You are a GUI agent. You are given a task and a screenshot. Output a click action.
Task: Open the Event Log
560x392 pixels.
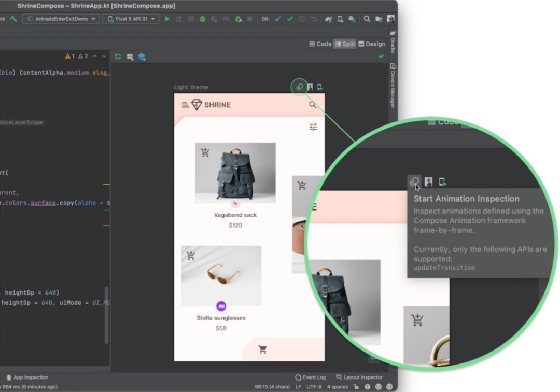click(x=311, y=377)
